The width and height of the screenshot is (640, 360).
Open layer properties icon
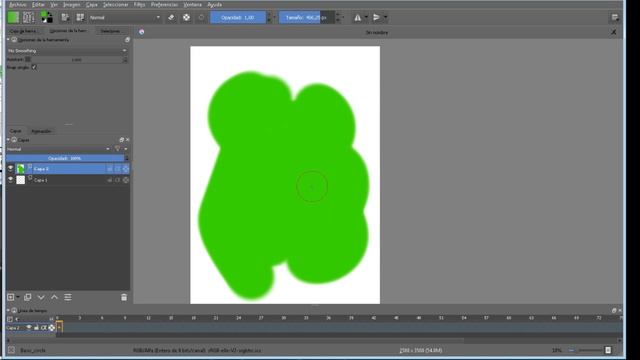click(x=68, y=297)
